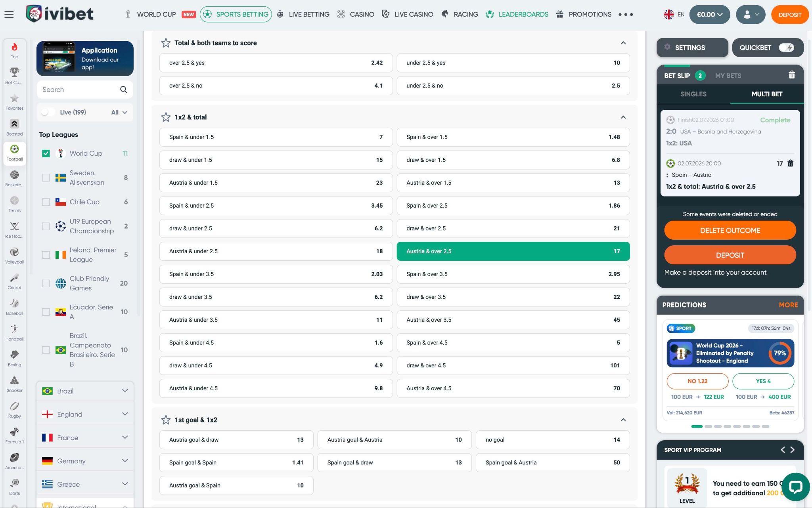Expand the England country list
The width and height of the screenshot is (812, 508).
coord(85,414)
